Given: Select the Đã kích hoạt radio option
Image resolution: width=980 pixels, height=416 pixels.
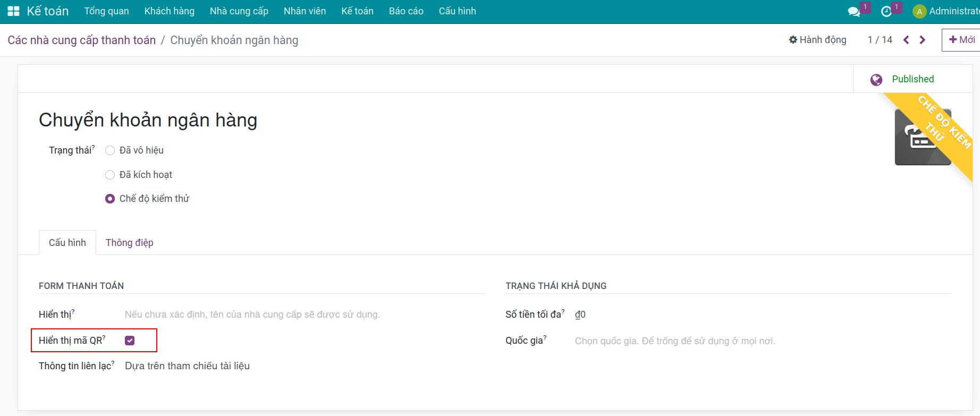Looking at the screenshot, I should [110, 175].
